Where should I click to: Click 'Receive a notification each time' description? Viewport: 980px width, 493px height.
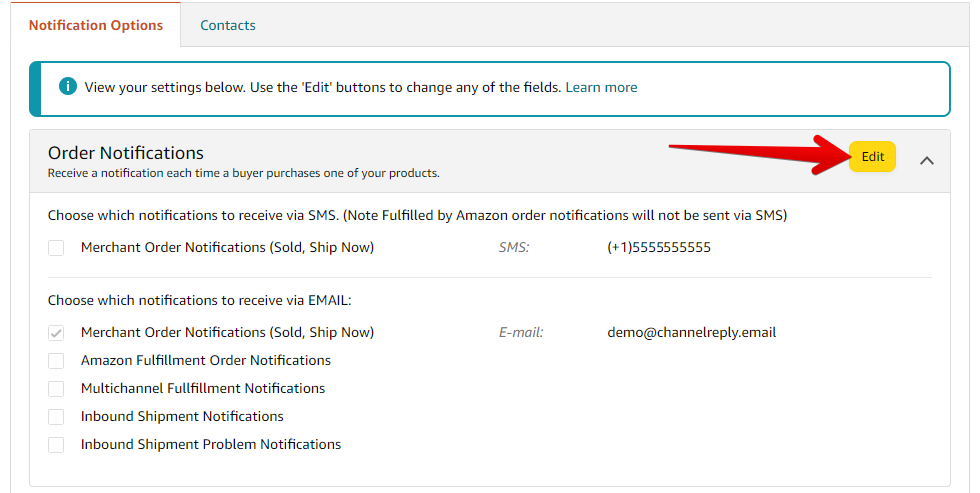click(x=244, y=173)
